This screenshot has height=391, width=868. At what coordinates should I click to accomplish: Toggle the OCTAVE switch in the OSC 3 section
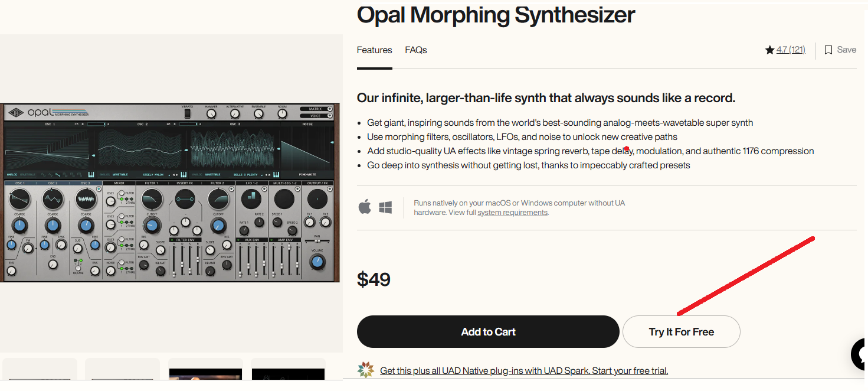pos(78,268)
